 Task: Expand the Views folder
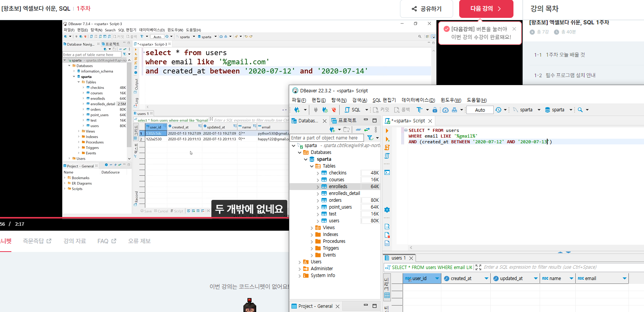[x=312, y=228]
